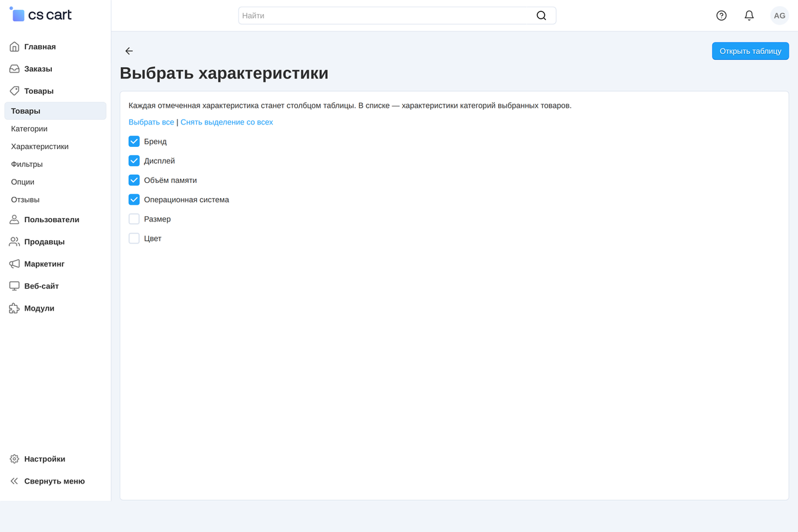Click the Маркетинг menu label
The width and height of the screenshot is (798, 532).
point(45,264)
